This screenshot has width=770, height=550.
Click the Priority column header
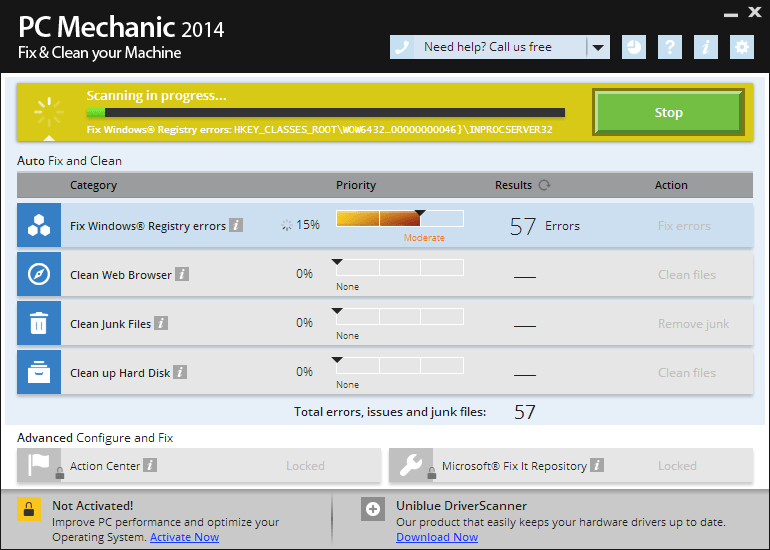click(356, 185)
